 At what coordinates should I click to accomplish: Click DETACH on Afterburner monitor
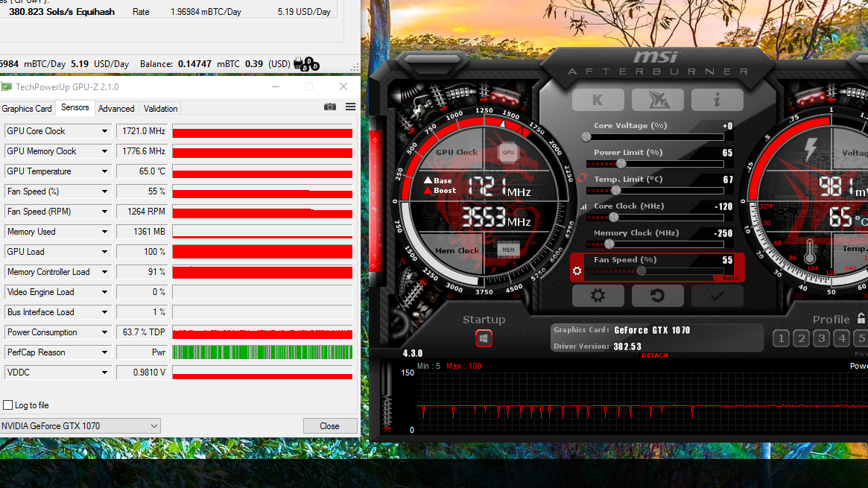(654, 356)
